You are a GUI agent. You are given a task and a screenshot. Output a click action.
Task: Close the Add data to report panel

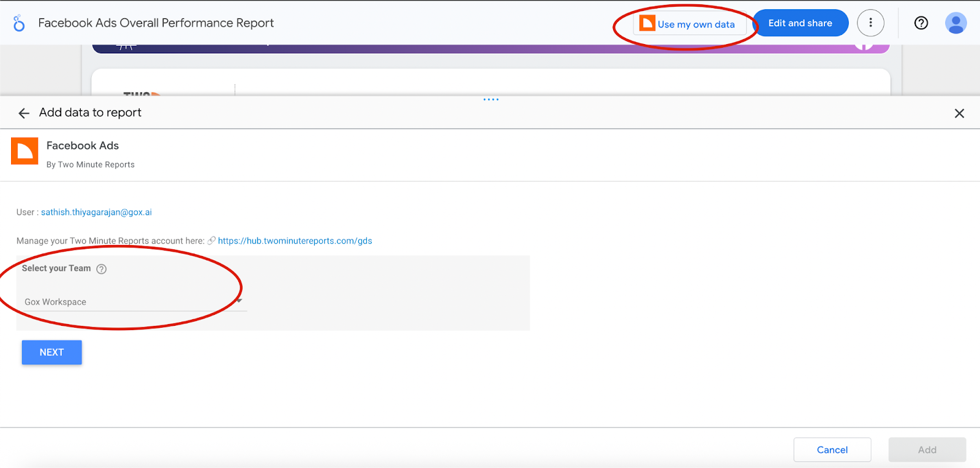pos(959,113)
